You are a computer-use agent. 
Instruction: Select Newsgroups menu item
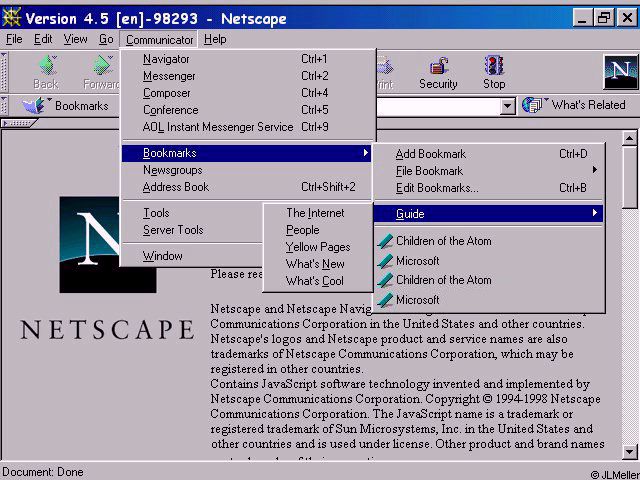[247, 170]
